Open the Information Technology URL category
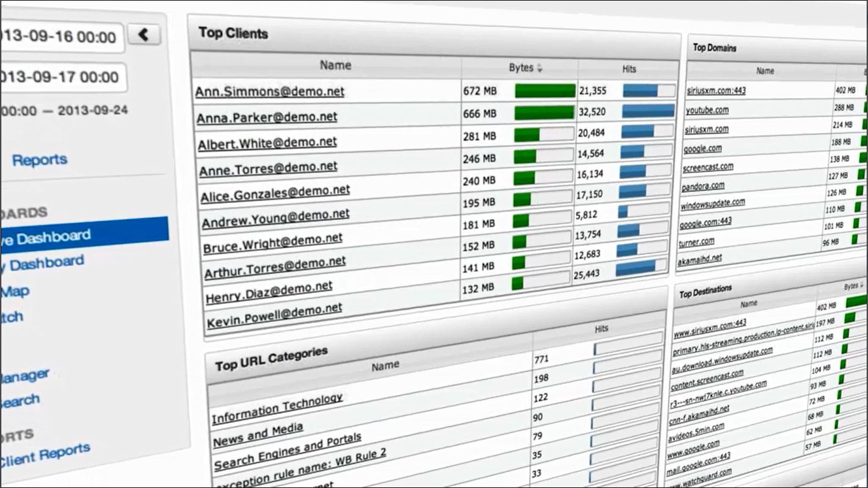Screen dimensions: 868x488 click(x=277, y=408)
